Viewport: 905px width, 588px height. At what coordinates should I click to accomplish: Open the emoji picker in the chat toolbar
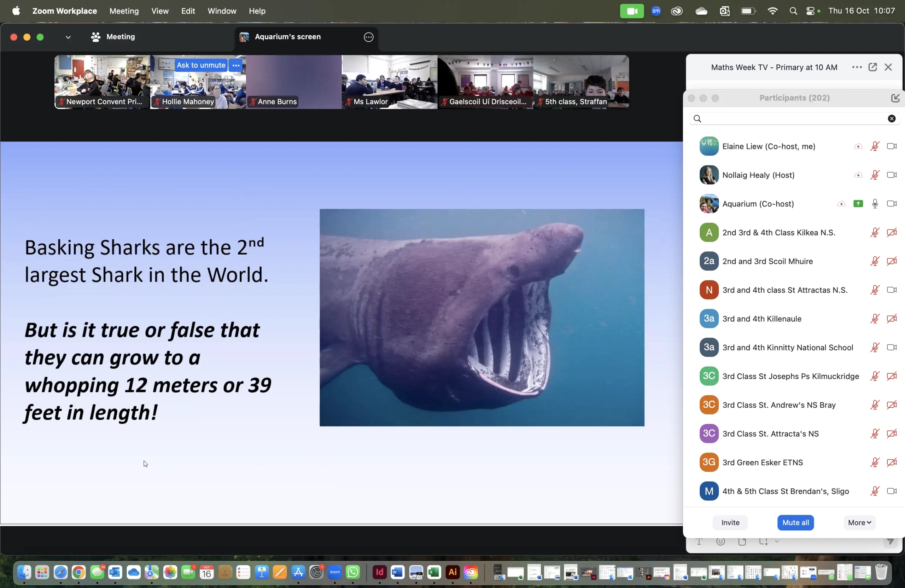(x=721, y=542)
